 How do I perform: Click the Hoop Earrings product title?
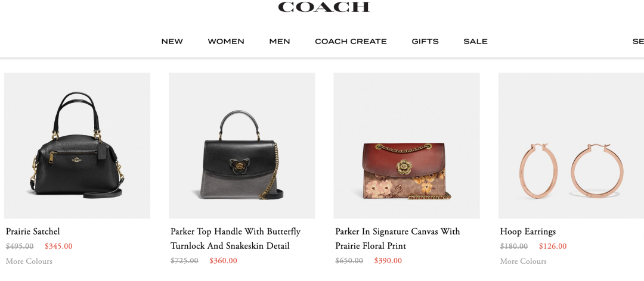click(528, 232)
